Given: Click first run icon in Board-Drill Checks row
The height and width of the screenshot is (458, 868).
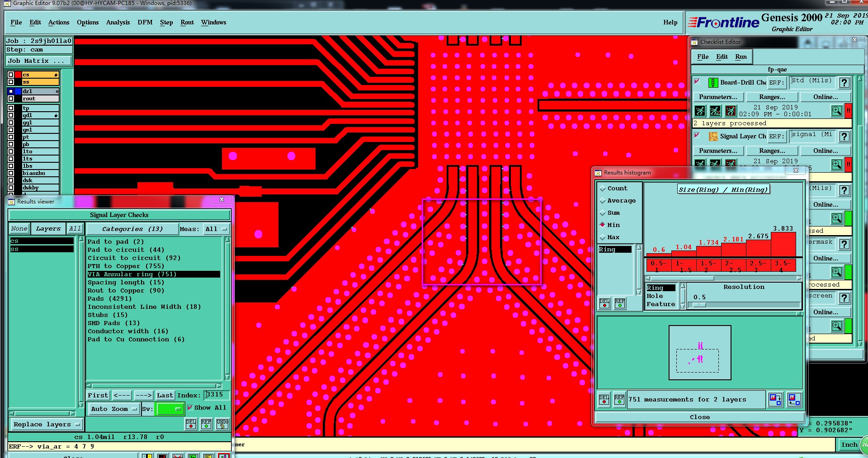Looking at the screenshot, I should click(700, 110).
